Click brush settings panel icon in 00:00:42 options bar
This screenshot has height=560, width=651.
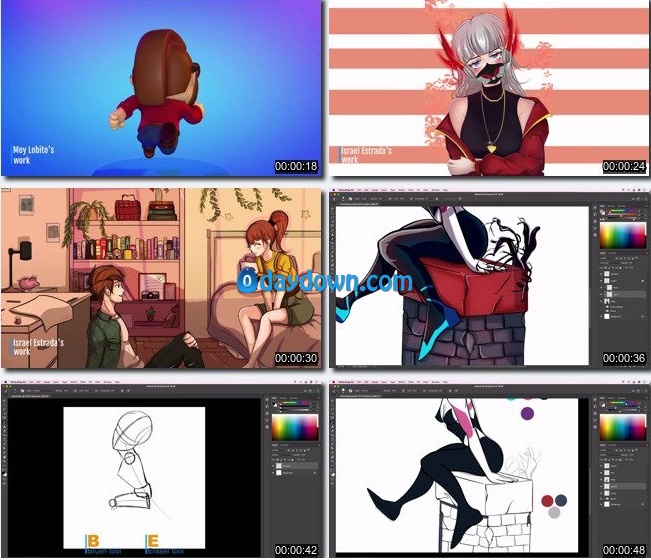22,391
